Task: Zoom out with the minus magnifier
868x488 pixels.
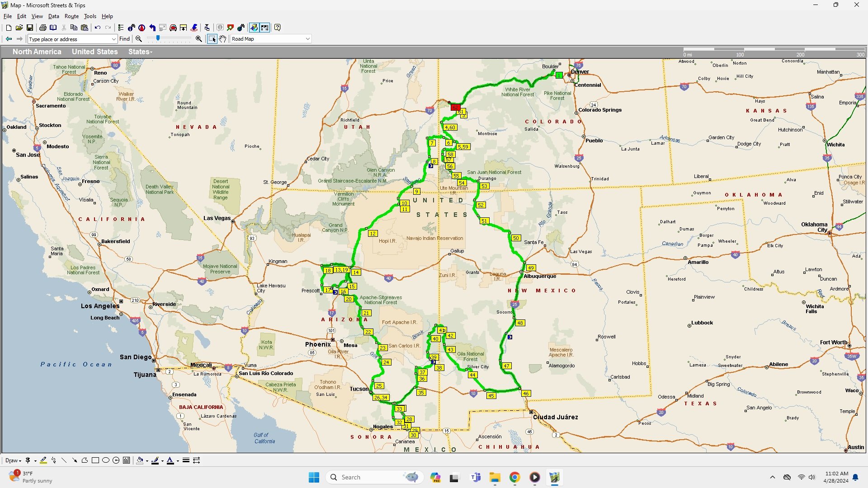Action: point(139,39)
